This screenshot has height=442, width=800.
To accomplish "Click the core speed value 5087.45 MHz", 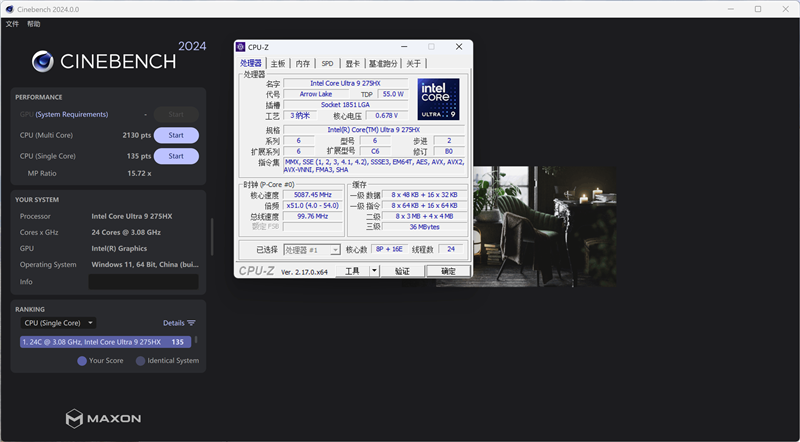I will pos(313,194).
